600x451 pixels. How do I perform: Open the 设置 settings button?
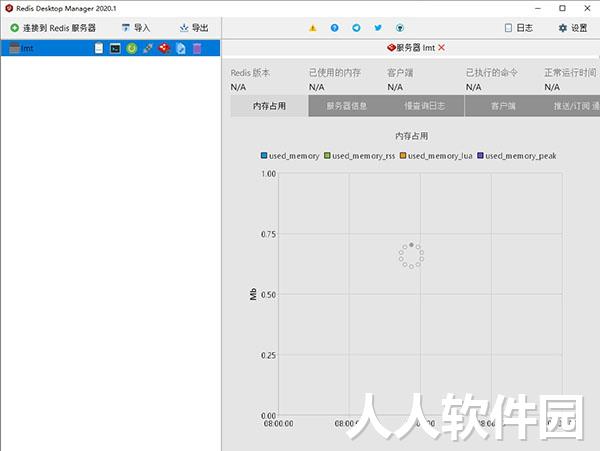pyautogui.click(x=573, y=28)
